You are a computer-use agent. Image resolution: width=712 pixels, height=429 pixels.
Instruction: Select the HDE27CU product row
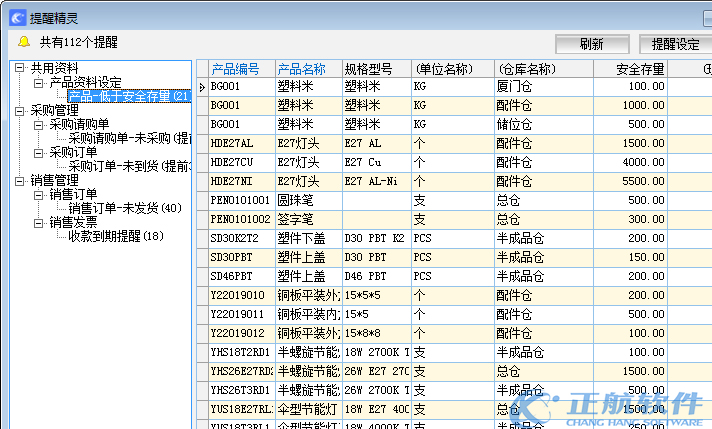(238, 162)
